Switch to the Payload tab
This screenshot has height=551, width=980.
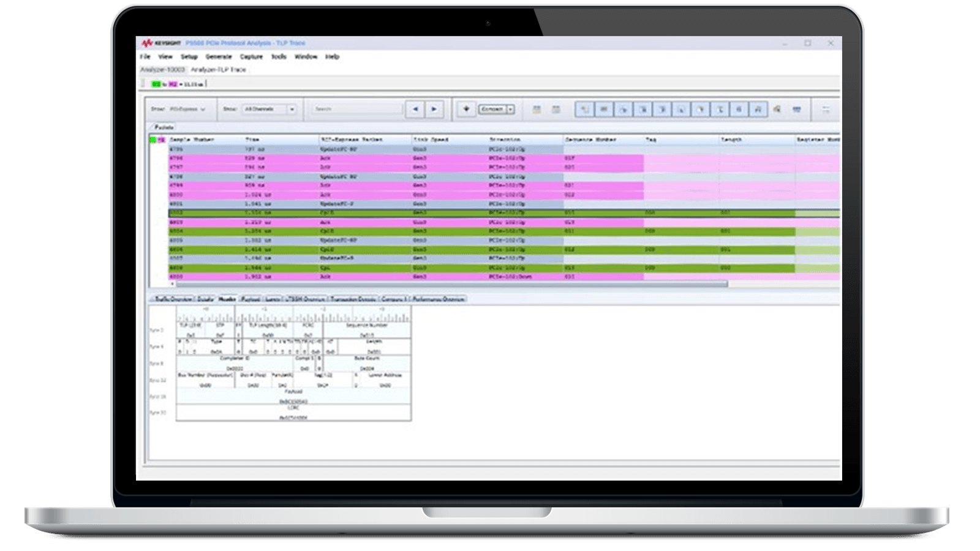tap(251, 298)
